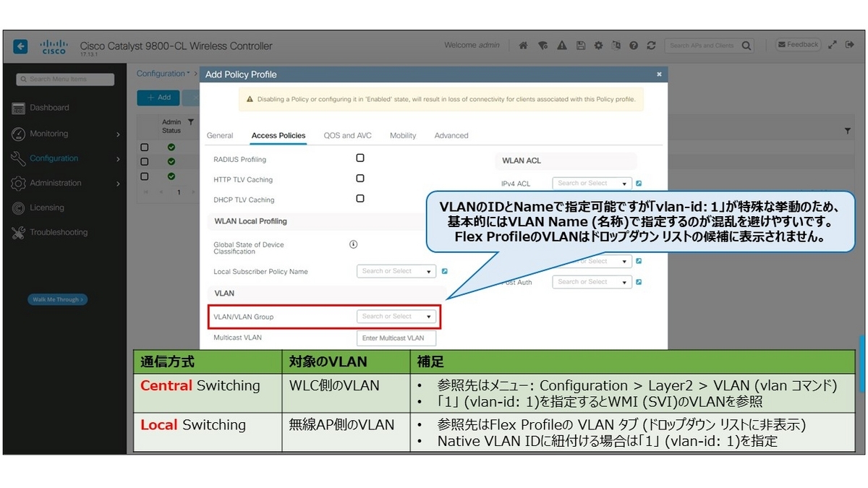868x488 pixels.
Task: Enable DHCP TLV Caching
Action: [359, 198]
